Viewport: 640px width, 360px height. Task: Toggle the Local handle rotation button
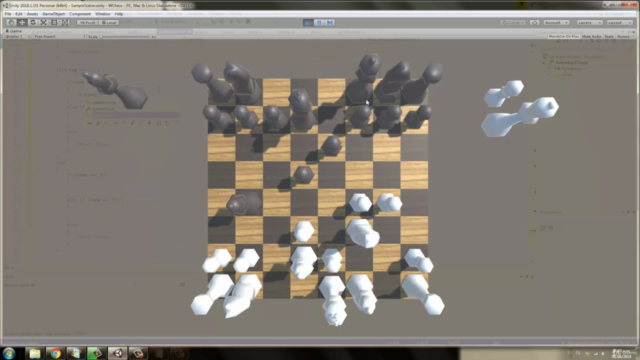pos(109,22)
